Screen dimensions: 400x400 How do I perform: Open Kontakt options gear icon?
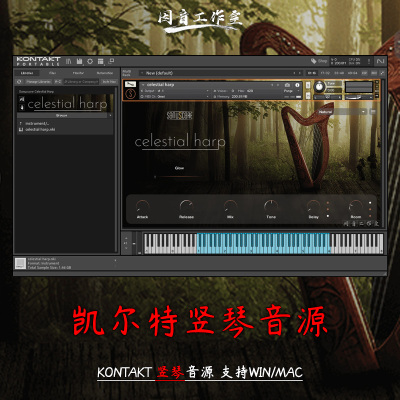(x=90, y=61)
